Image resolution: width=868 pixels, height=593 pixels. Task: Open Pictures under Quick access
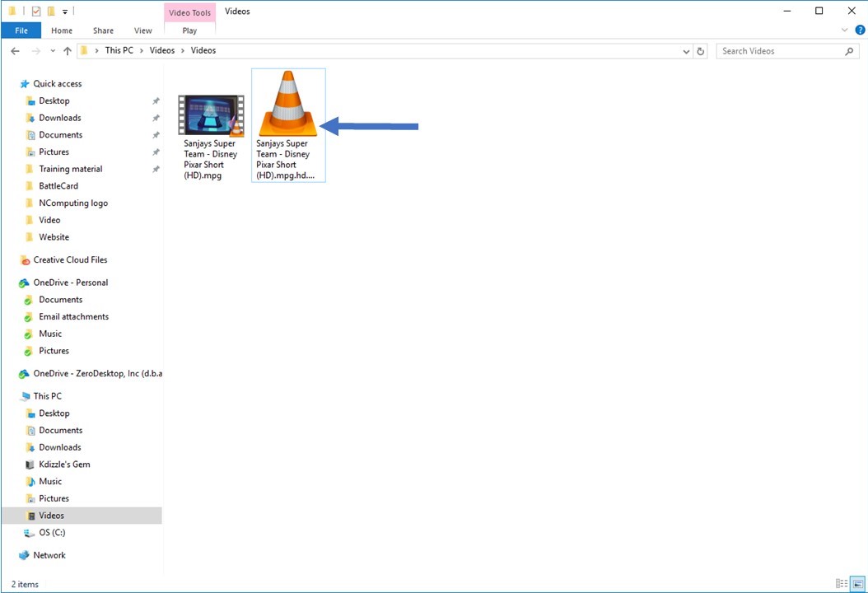54,152
